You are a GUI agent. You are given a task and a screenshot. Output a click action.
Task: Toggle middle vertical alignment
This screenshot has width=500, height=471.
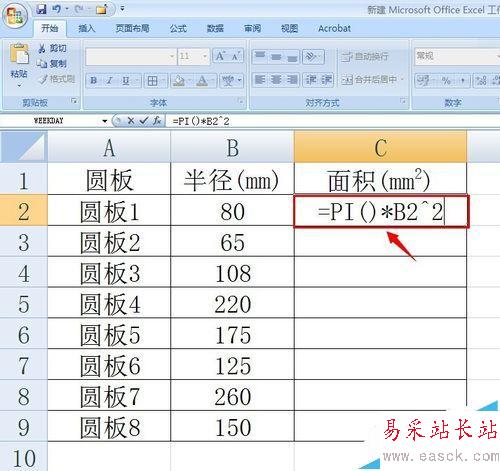pyautogui.click(x=276, y=57)
